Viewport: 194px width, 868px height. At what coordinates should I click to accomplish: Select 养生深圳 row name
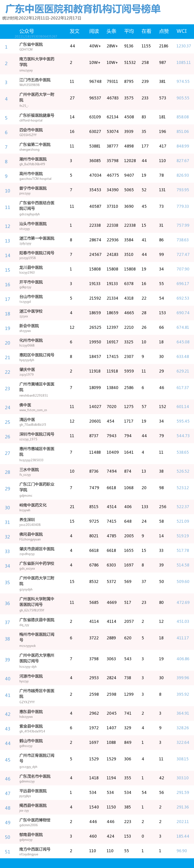point(27,520)
